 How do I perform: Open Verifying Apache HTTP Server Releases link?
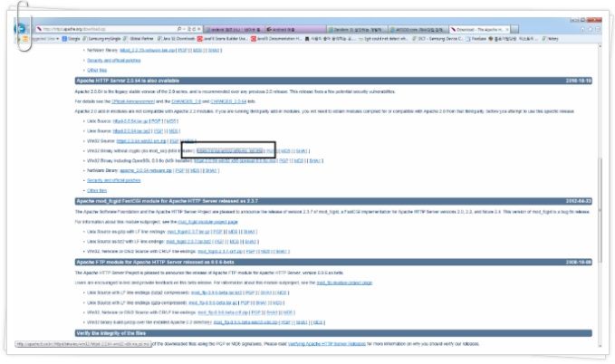[x=327, y=344]
